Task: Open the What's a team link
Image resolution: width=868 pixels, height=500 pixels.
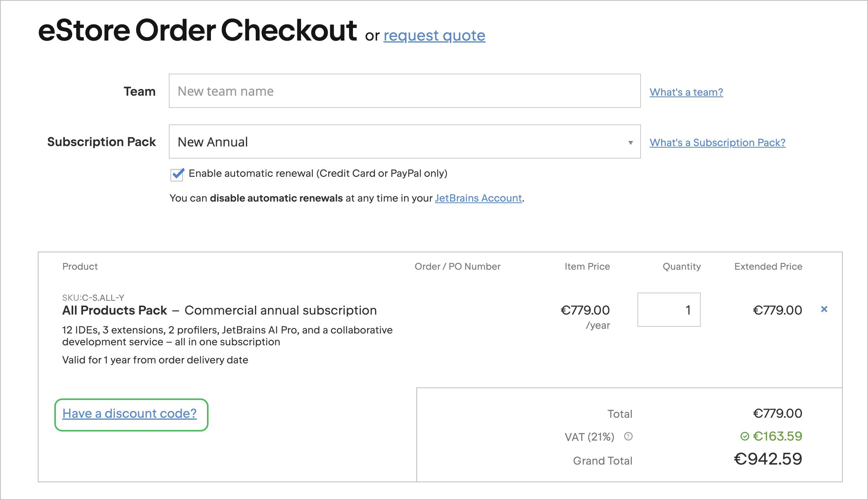Action: 686,92
